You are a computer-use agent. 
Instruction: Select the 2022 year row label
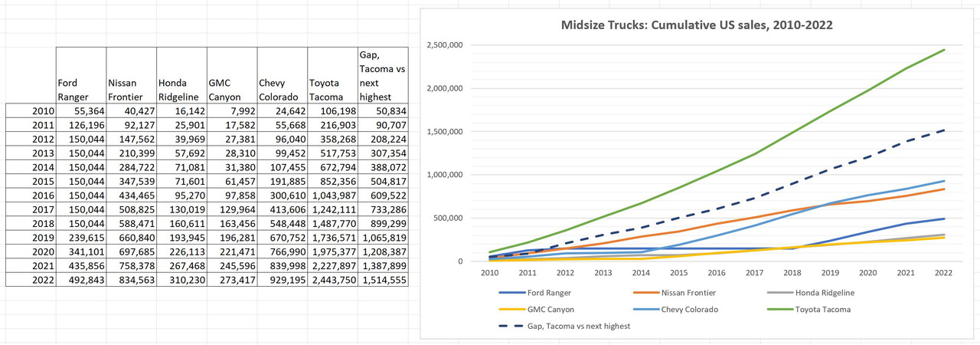tap(30, 278)
